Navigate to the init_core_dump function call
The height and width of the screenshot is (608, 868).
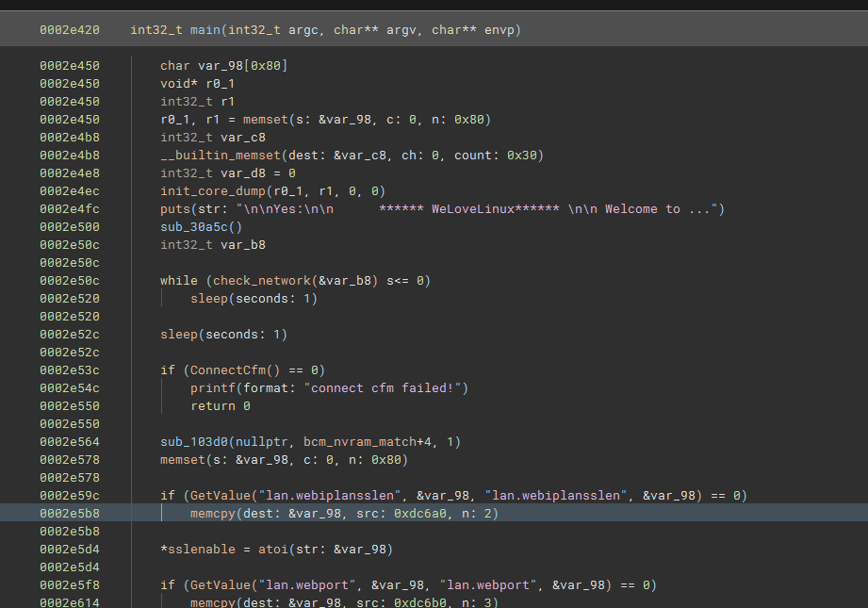tap(213, 191)
